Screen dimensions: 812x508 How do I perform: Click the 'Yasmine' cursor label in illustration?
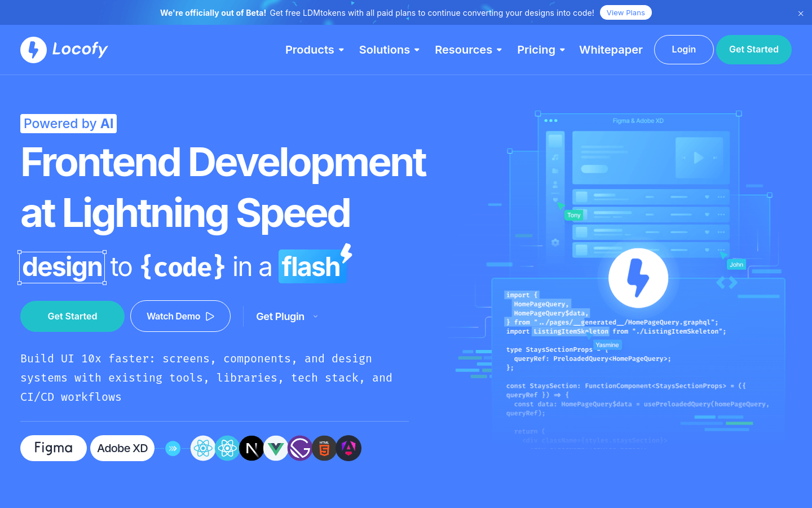coord(607,345)
